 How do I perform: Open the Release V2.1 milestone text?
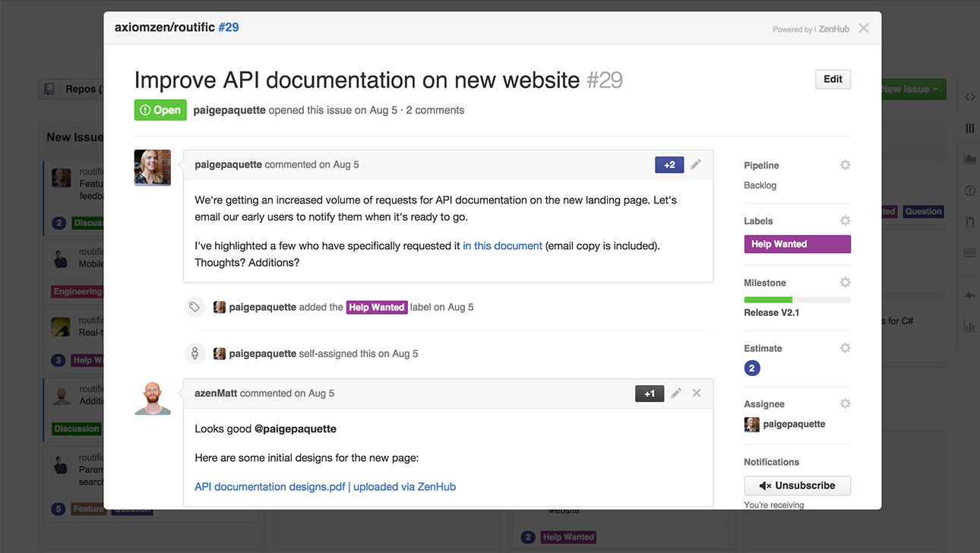pos(771,313)
